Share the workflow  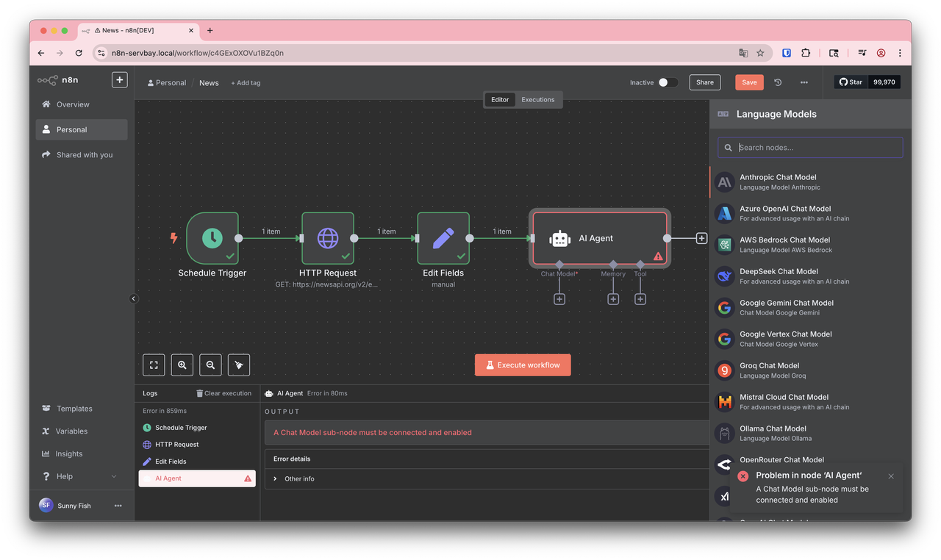click(705, 82)
